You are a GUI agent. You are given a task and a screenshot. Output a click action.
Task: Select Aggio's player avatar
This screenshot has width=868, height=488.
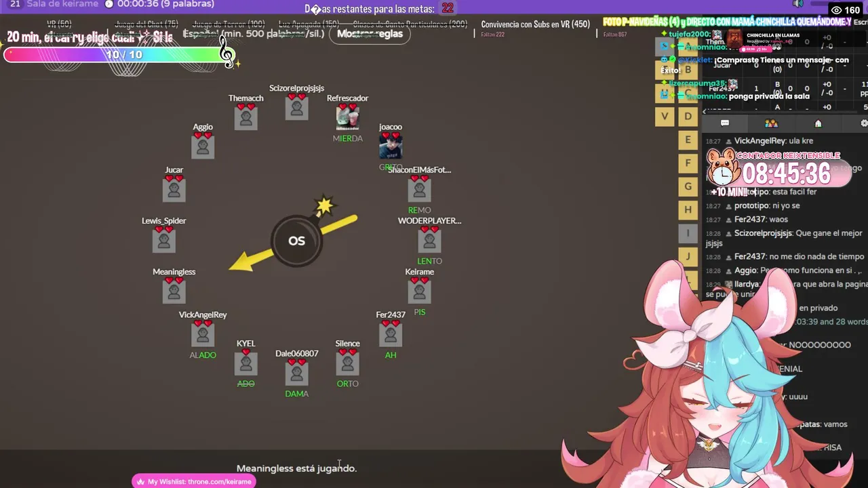[203, 146]
